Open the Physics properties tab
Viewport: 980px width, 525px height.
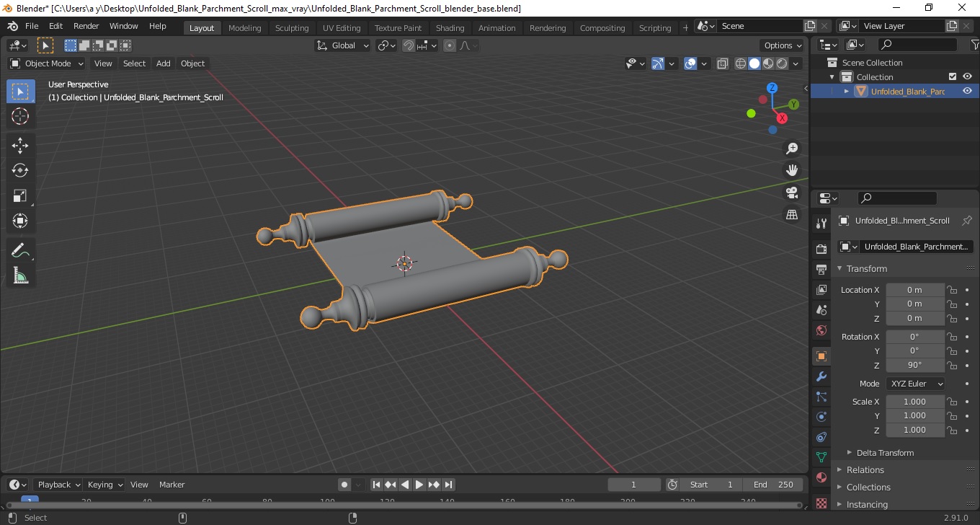821,417
